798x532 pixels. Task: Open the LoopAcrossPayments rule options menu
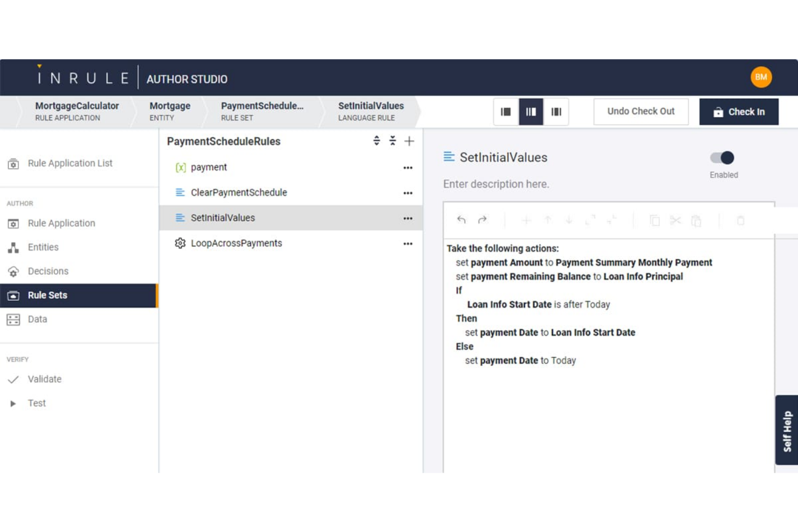click(x=408, y=243)
